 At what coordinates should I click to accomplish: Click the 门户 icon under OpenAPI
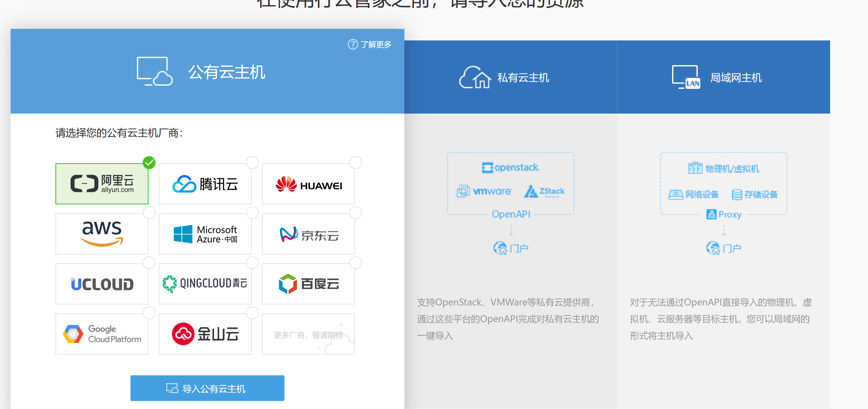500,248
